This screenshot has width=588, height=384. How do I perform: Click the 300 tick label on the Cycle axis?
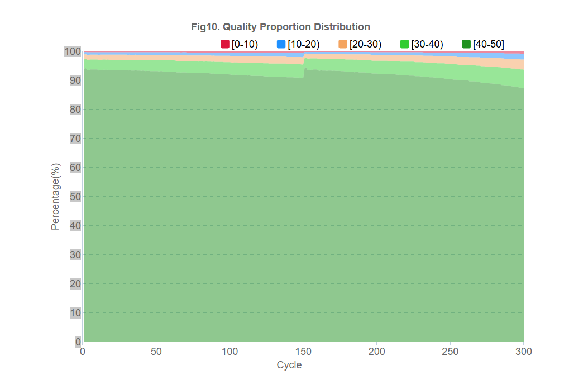[x=523, y=352]
